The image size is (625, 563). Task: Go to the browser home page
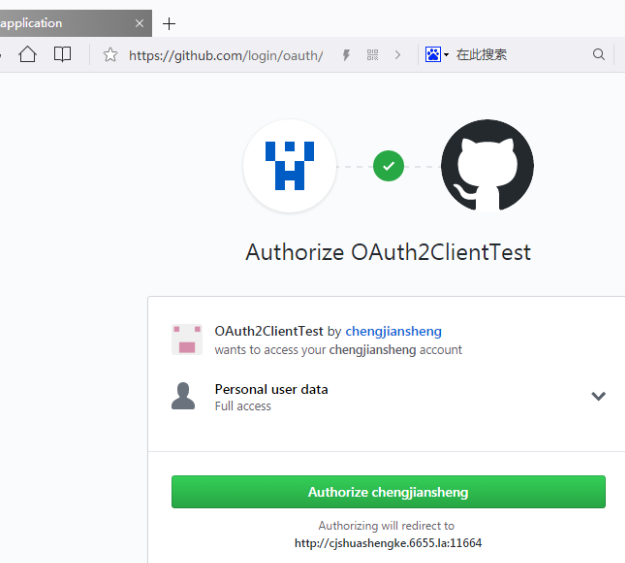28,54
